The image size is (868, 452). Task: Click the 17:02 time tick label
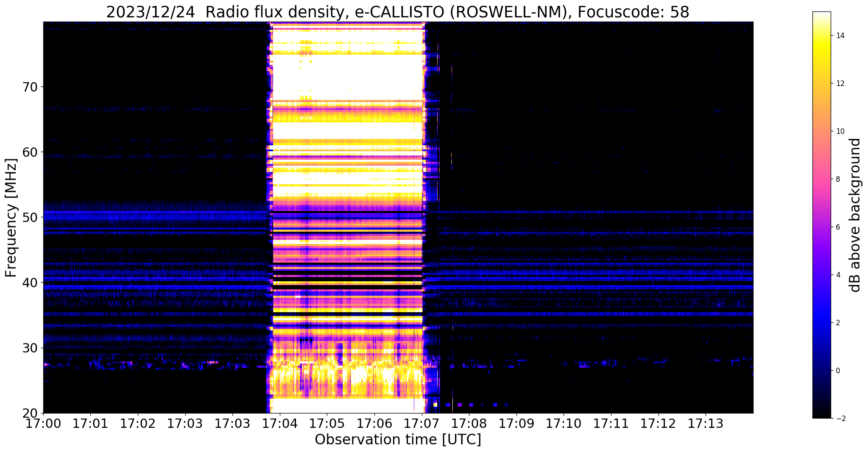pos(138,423)
